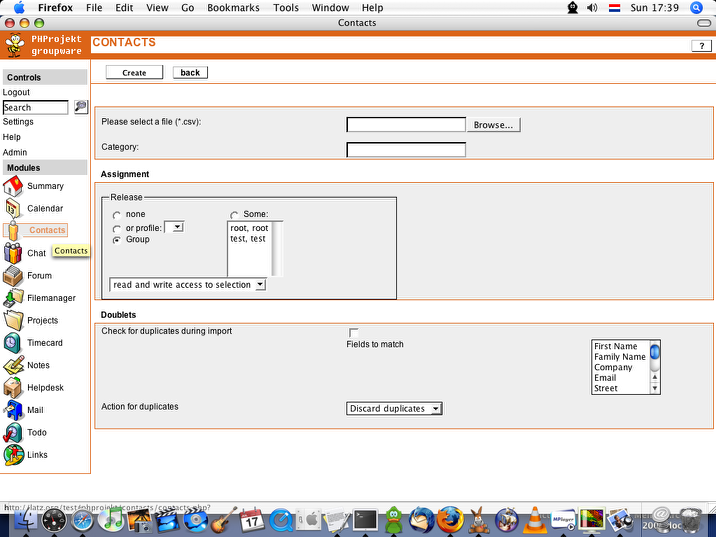Launch Safari from the dock

tap(82, 521)
